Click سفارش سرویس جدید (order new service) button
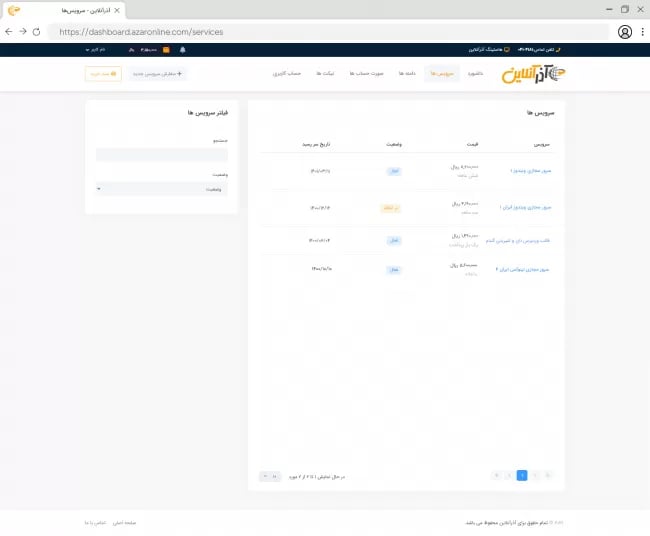Viewport: 650px width, 536px height. coord(157,74)
